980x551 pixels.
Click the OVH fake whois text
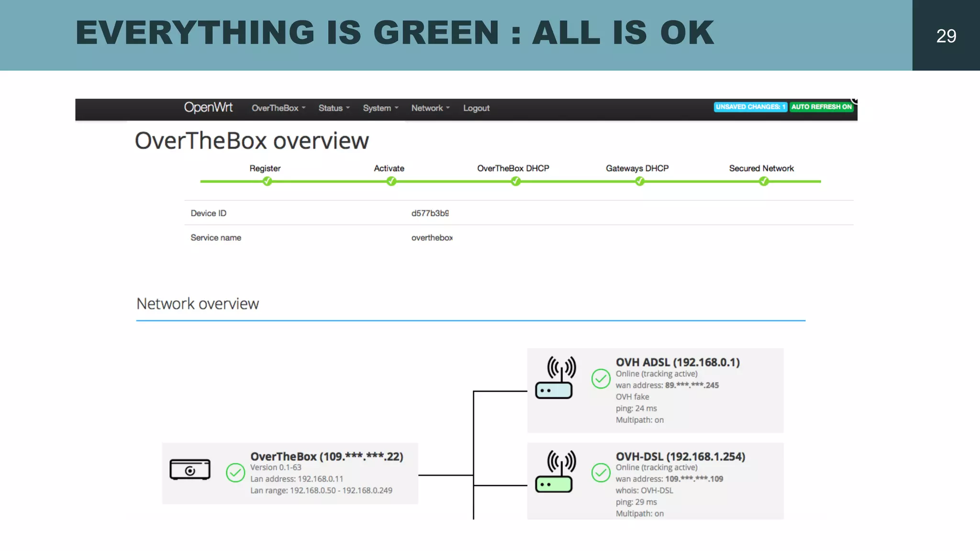[632, 397]
